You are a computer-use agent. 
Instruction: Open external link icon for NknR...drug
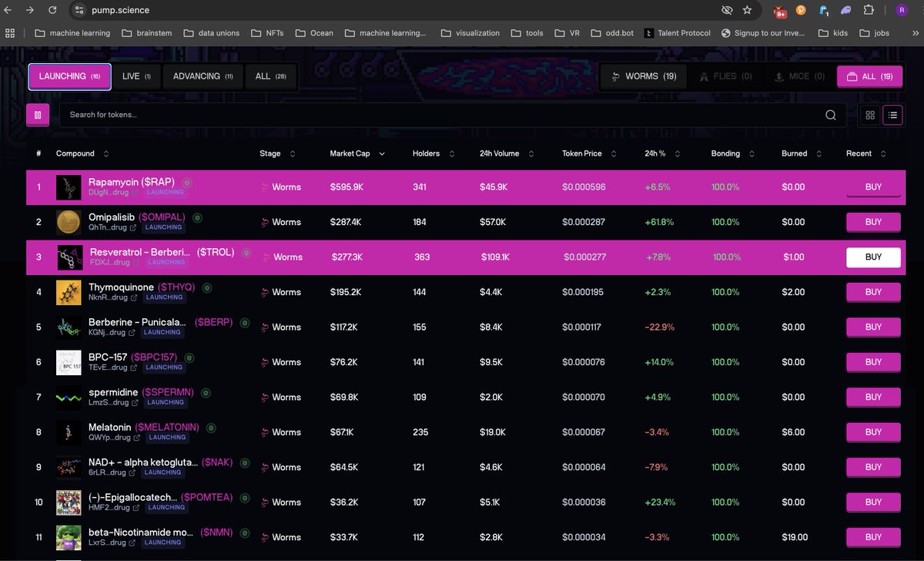pos(132,297)
